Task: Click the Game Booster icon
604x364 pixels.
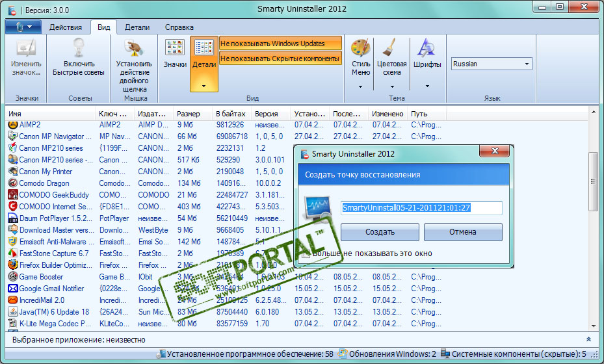Action: click(x=13, y=276)
